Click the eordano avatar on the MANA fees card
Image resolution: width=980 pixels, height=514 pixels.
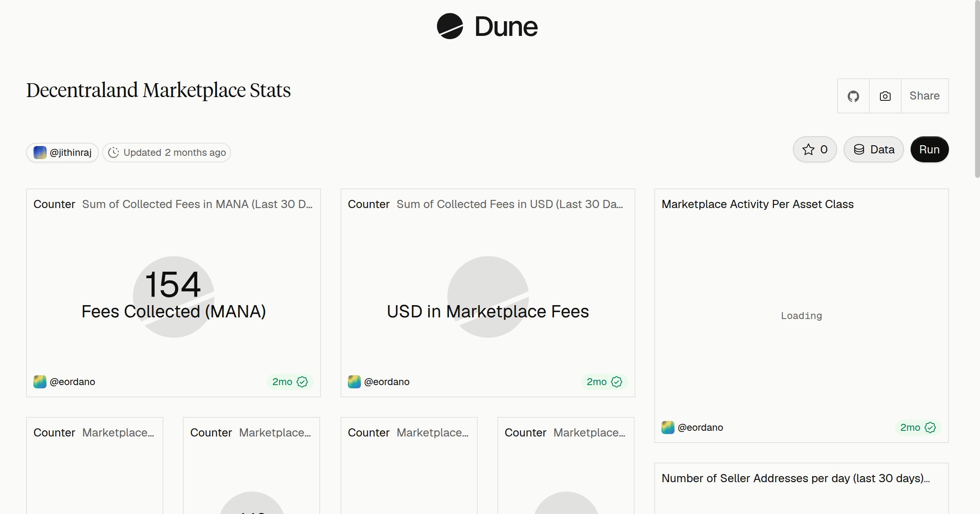pyautogui.click(x=40, y=382)
